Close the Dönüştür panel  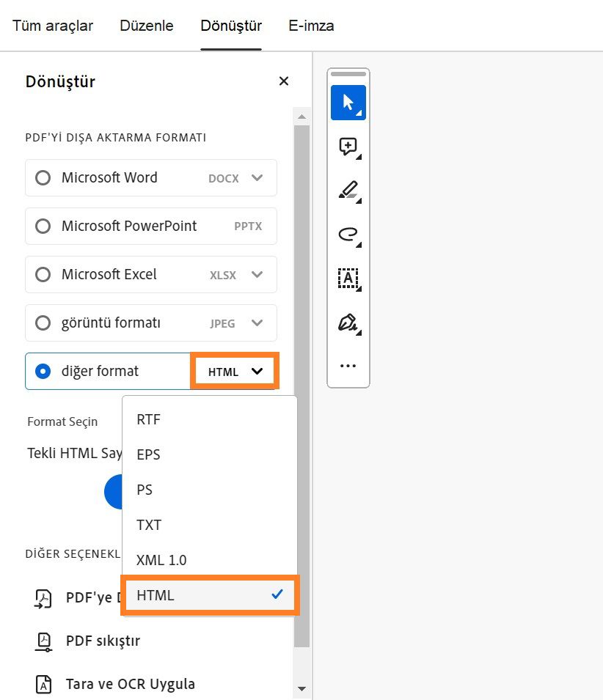pyautogui.click(x=283, y=81)
